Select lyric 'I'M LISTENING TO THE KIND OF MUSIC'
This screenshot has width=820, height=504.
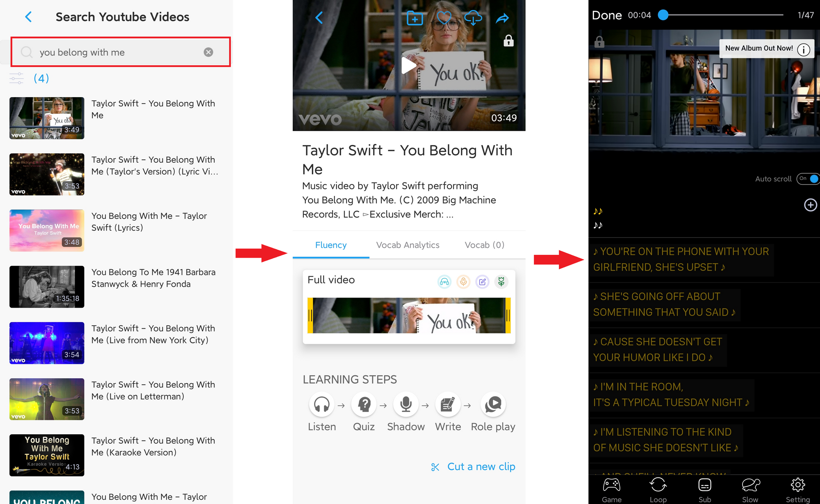pos(666,440)
